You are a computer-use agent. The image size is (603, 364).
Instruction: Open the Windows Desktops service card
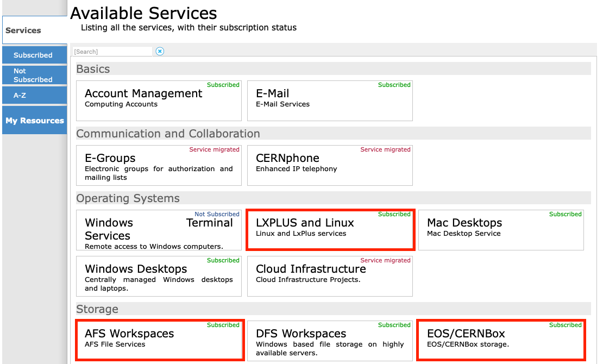159,277
